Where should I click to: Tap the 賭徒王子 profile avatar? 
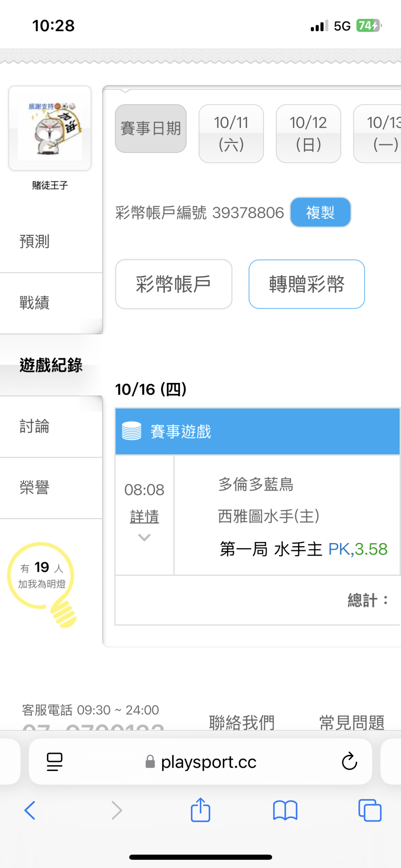point(50,128)
